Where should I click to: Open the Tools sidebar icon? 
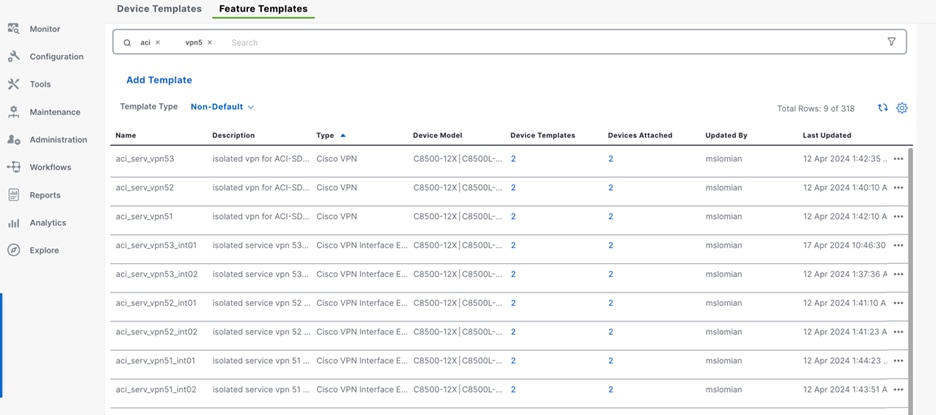14,84
